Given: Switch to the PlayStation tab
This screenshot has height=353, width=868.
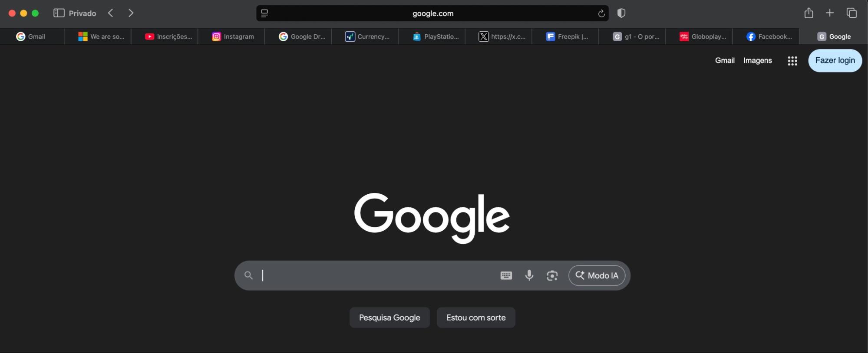Looking at the screenshot, I should 436,37.
